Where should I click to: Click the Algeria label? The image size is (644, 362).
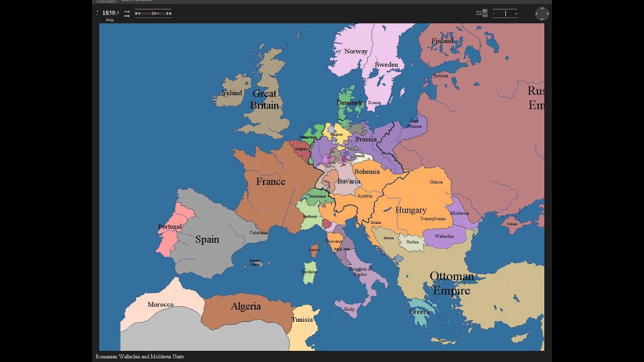coord(246,306)
